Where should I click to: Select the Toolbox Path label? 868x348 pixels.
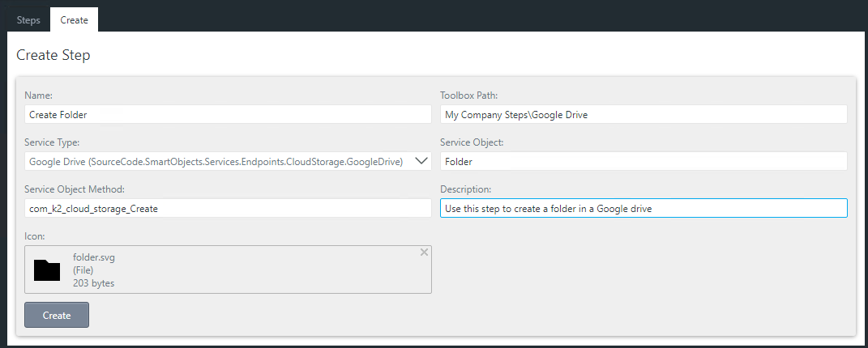pos(474,95)
